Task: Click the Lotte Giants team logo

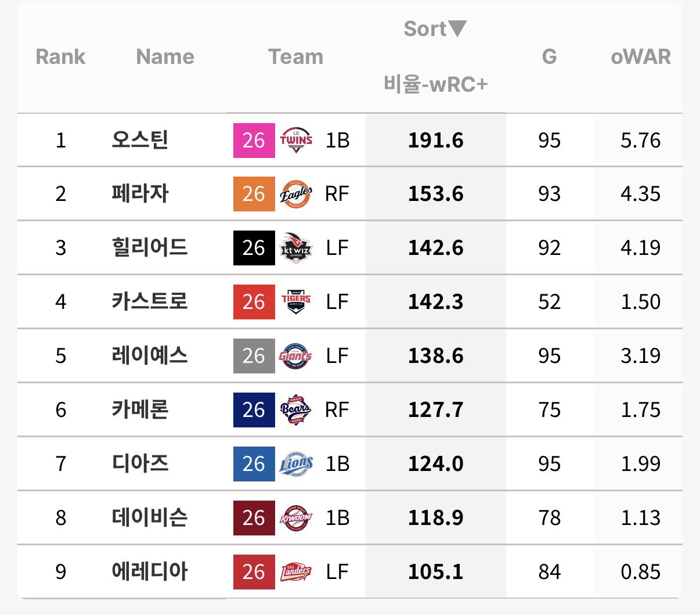Action: pos(296,355)
